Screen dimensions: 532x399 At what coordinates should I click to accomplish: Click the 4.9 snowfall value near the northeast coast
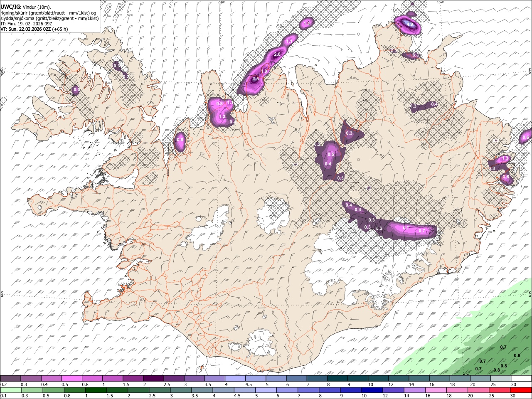[x=410, y=25]
